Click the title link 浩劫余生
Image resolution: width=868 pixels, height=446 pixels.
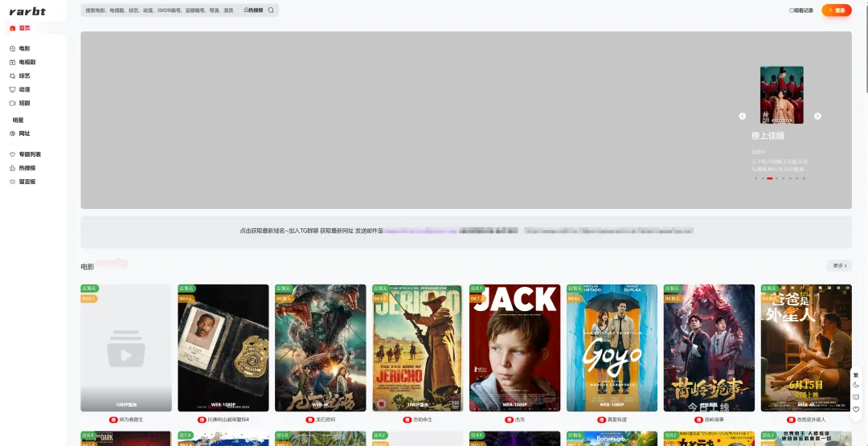tap(423, 420)
